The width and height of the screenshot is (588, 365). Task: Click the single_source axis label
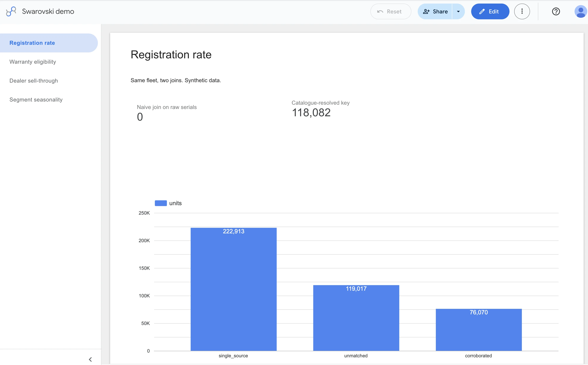pyautogui.click(x=233, y=356)
